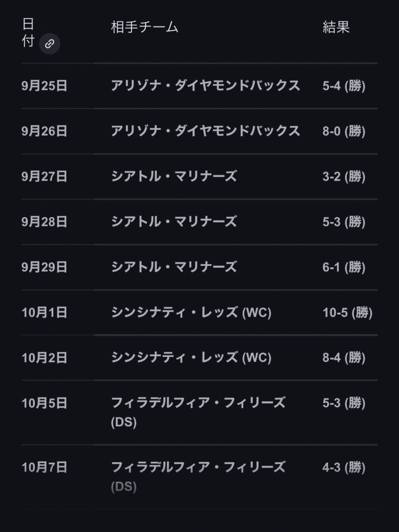Viewport: 399px width, 532px height.
Task: Select シアトル・マリナーズ in the 9月28日 row
Action: pos(174,222)
